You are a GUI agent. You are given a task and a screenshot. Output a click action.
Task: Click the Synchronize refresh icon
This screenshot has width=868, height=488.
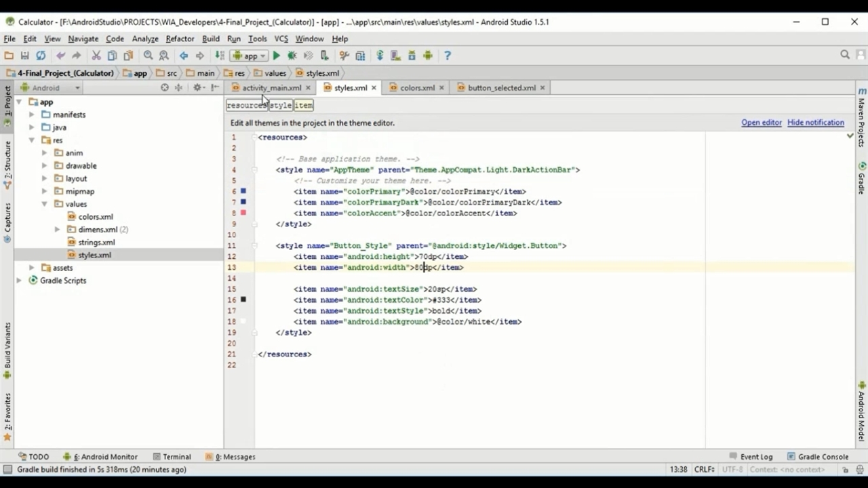click(41, 56)
